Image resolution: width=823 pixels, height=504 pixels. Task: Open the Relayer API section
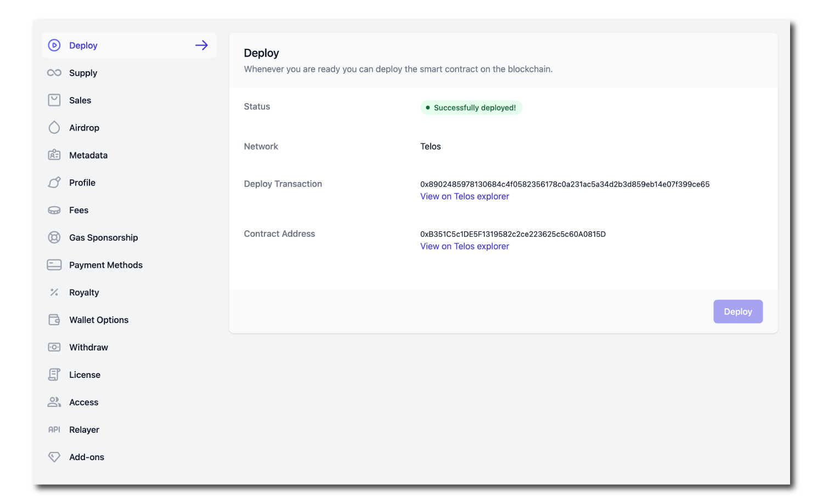pos(84,429)
